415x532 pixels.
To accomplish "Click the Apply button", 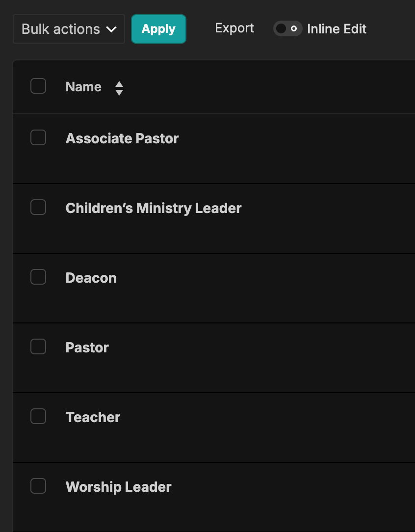I will click(x=158, y=29).
